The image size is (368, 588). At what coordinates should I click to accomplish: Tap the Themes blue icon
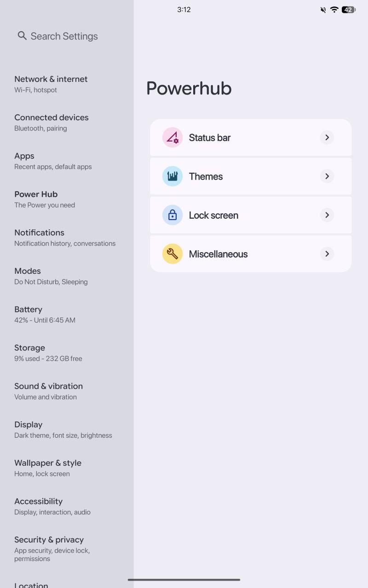coord(172,176)
